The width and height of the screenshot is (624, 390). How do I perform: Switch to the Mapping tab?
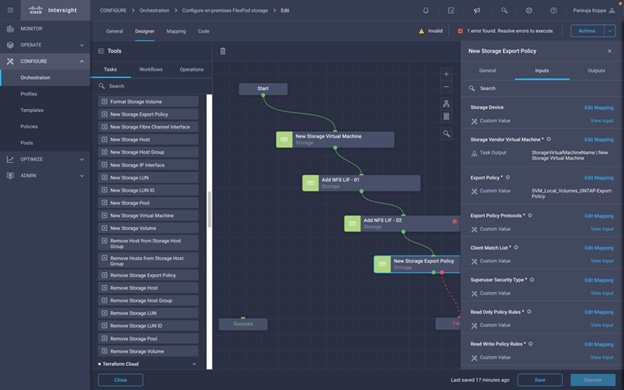tap(176, 31)
